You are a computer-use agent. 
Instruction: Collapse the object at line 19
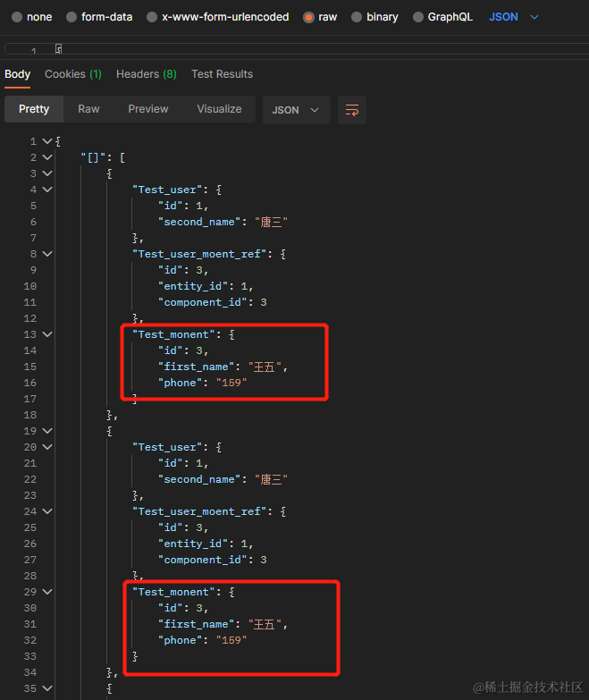(47, 431)
